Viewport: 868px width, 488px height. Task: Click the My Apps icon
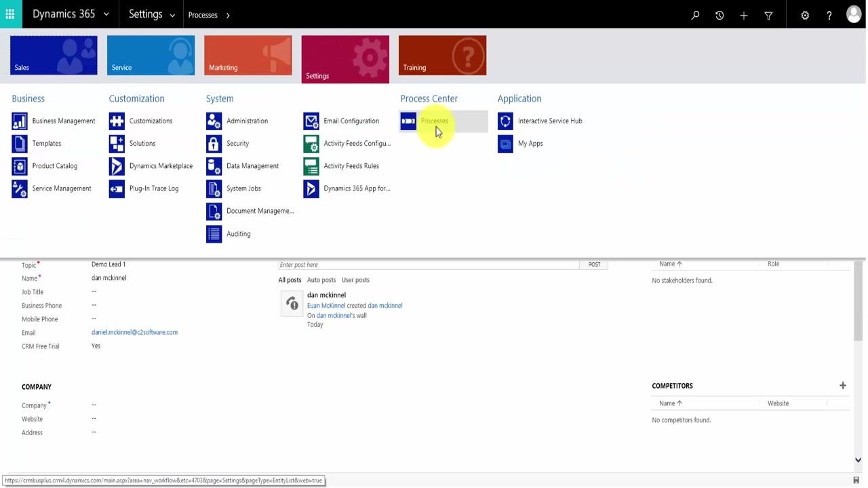[505, 143]
